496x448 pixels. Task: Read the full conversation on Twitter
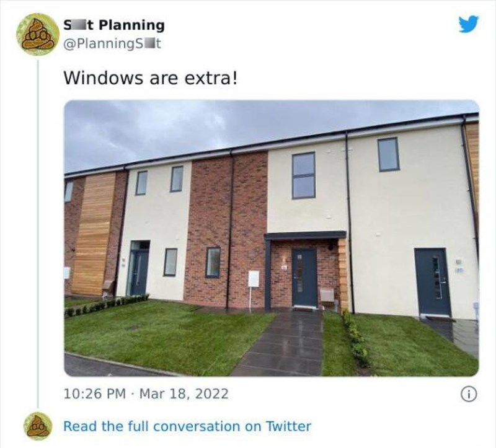187,426
